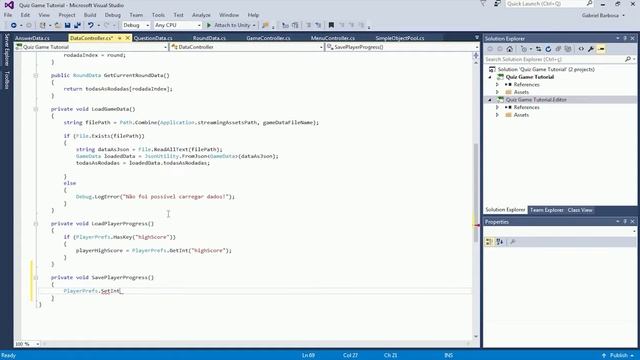The image size is (640, 360).
Task: Open the File menu
Action: pos(8,15)
